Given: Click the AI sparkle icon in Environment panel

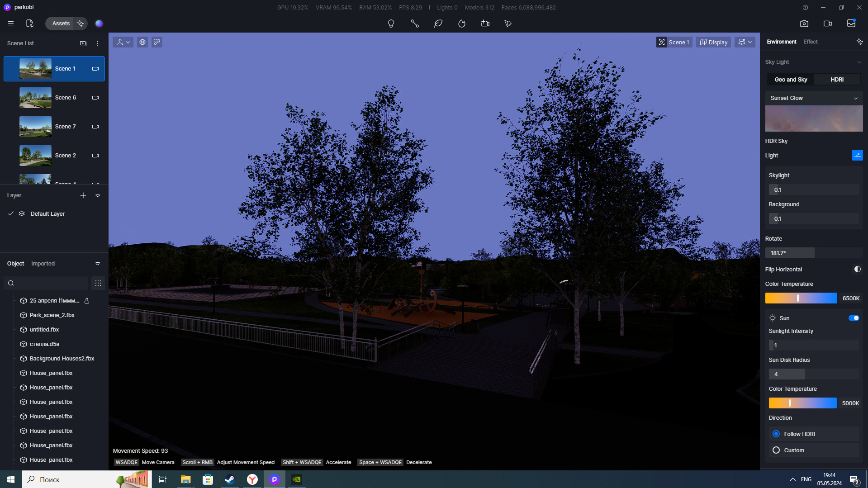Looking at the screenshot, I should [859, 42].
